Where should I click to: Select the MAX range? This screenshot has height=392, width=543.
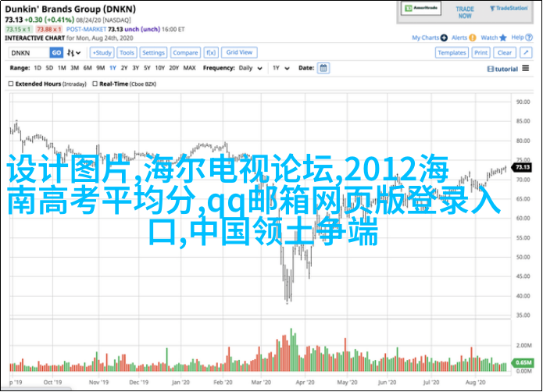pos(189,68)
